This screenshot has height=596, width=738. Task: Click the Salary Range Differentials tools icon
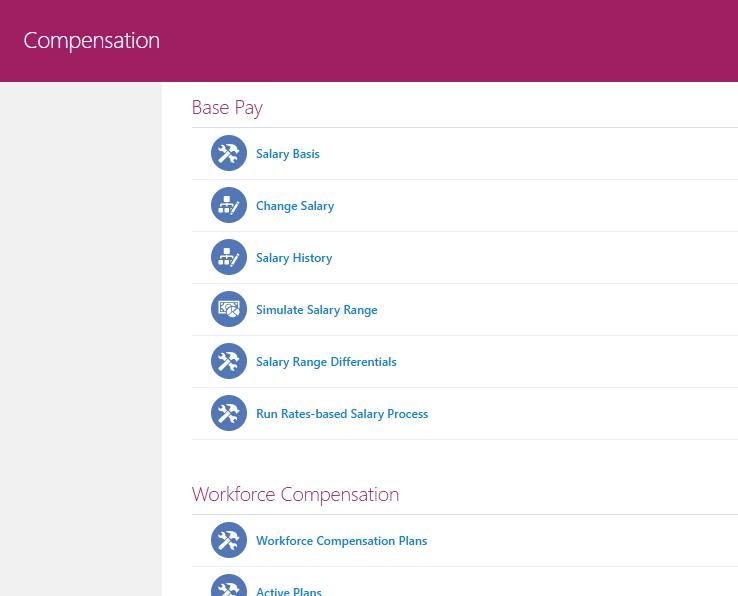[x=229, y=361]
